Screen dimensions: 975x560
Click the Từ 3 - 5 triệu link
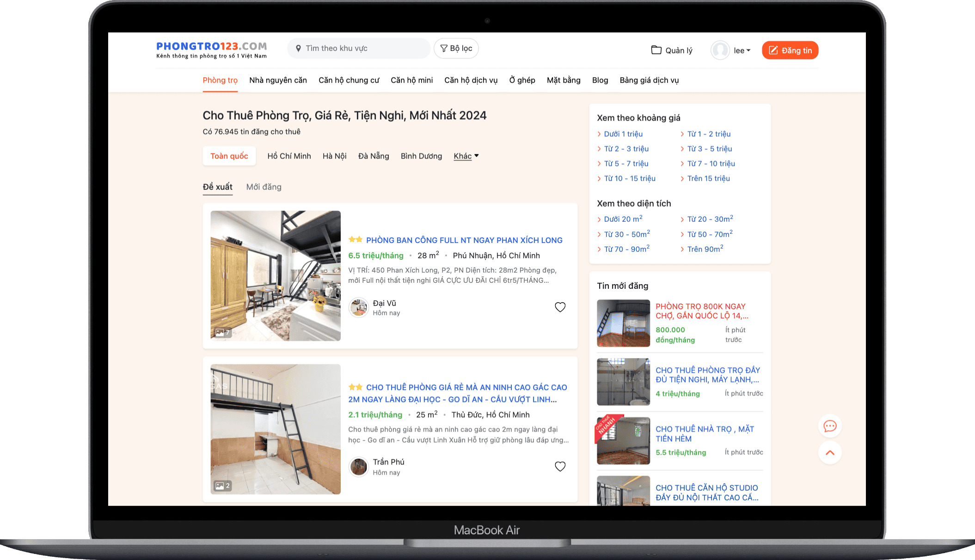coord(709,149)
